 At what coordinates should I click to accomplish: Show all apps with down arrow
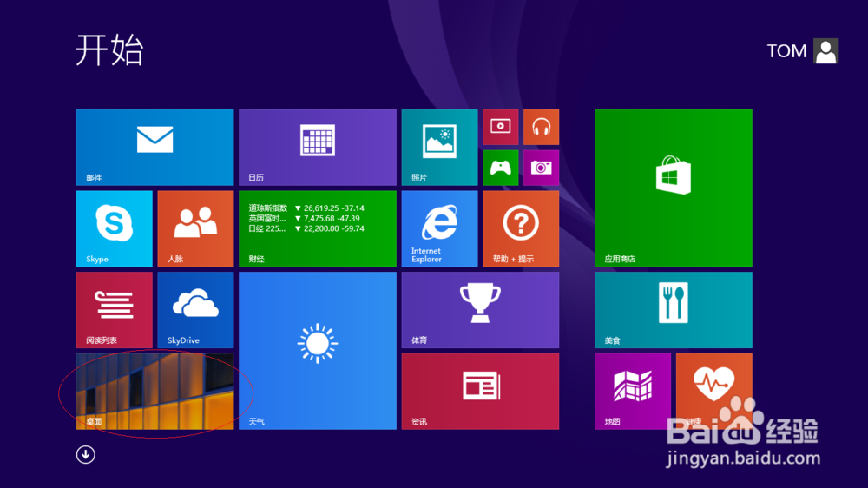86,455
